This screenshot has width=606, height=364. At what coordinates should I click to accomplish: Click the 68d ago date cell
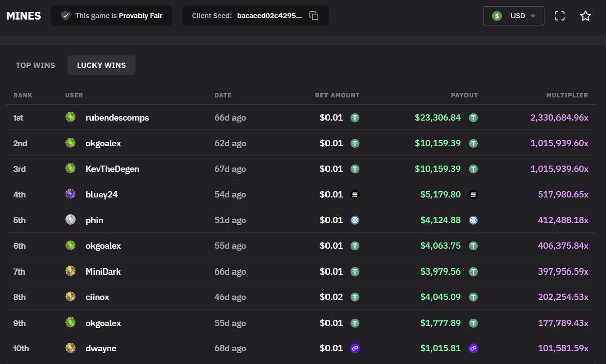point(230,348)
